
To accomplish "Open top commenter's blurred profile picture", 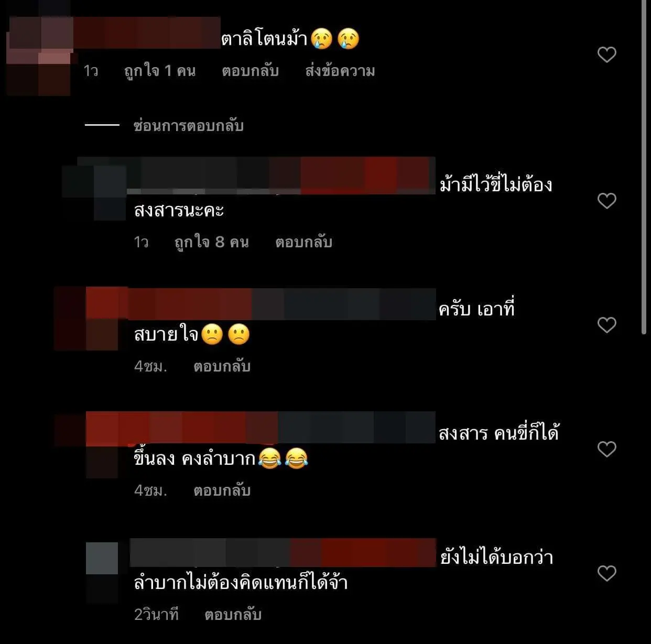I will tap(39, 56).
